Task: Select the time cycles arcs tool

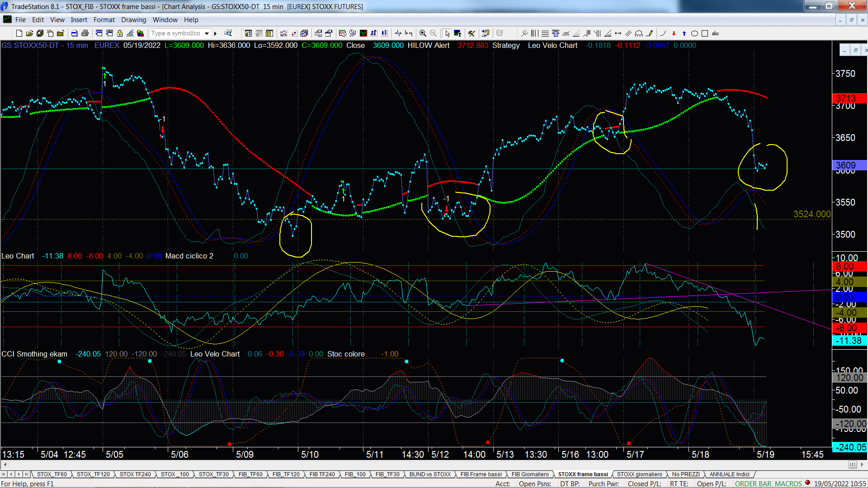Action: pyautogui.click(x=639, y=33)
